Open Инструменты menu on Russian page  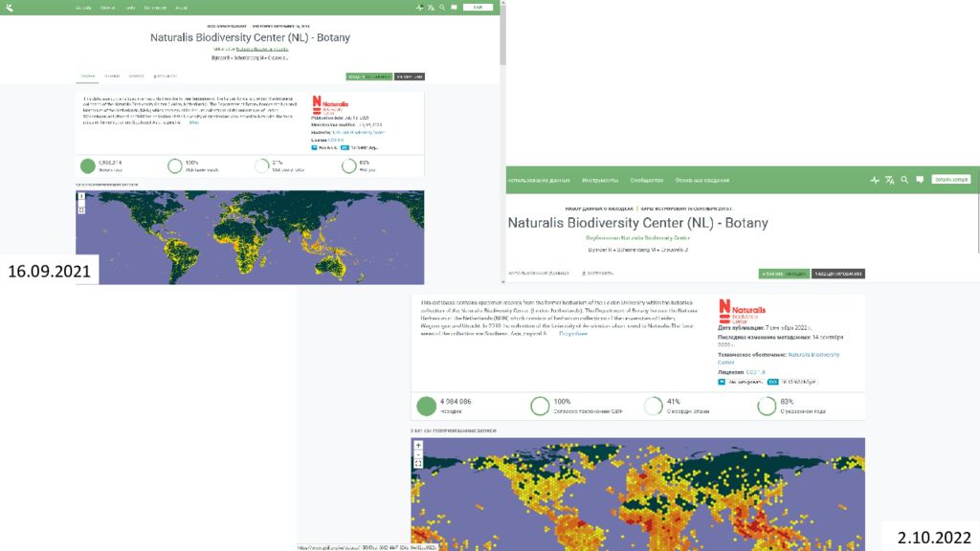(600, 181)
